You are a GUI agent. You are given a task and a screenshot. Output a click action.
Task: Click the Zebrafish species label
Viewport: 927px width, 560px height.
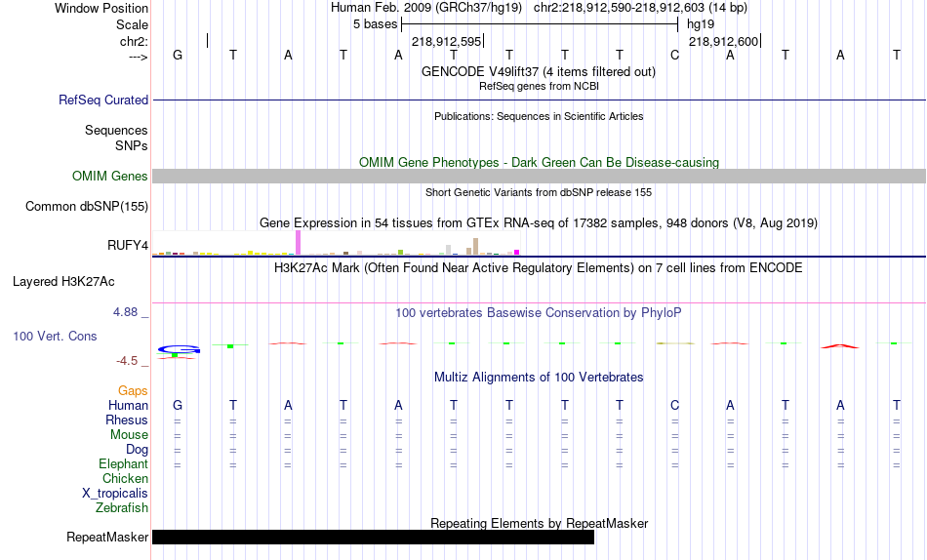[122, 508]
